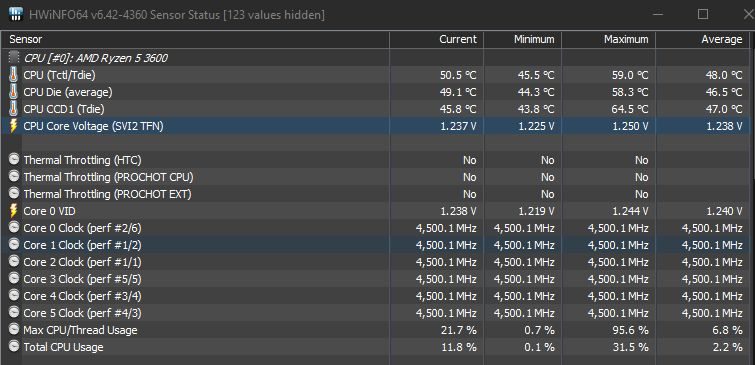The width and height of the screenshot is (755, 365).
Task: Click the Maximum column header
Action: 608,39
